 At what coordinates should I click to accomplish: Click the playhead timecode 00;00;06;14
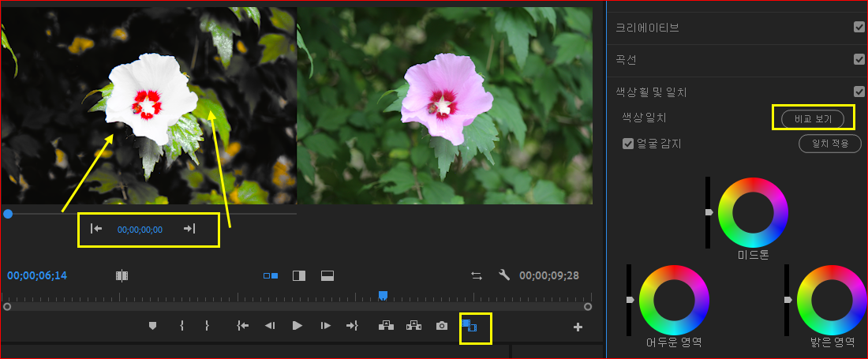[x=37, y=275]
